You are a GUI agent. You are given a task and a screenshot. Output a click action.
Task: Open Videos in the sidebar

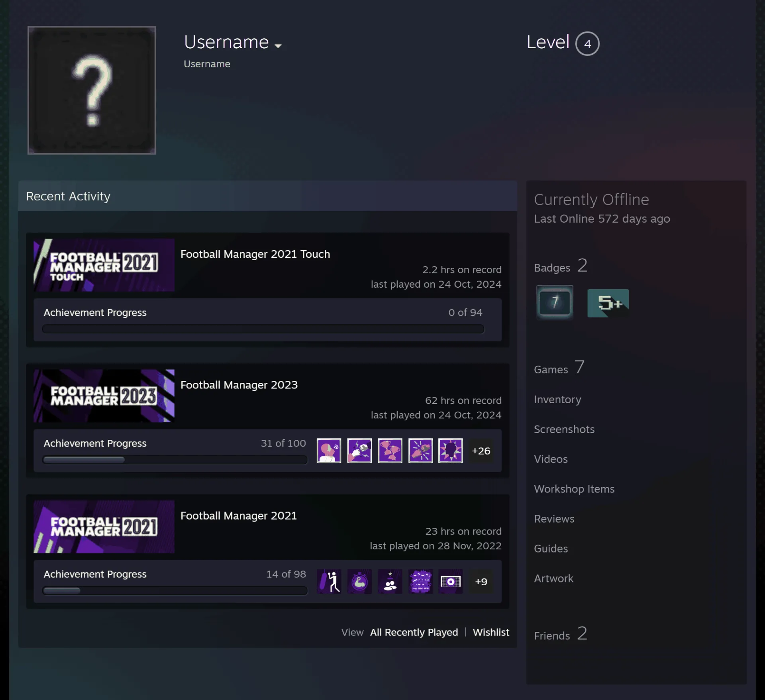click(551, 459)
